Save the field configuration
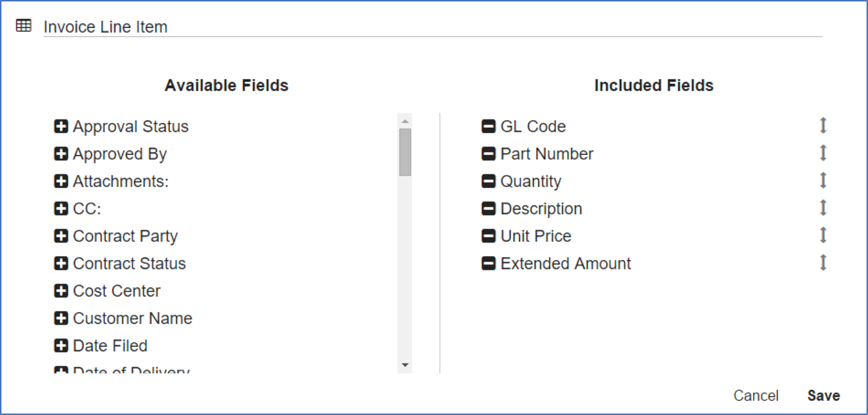 [823, 396]
